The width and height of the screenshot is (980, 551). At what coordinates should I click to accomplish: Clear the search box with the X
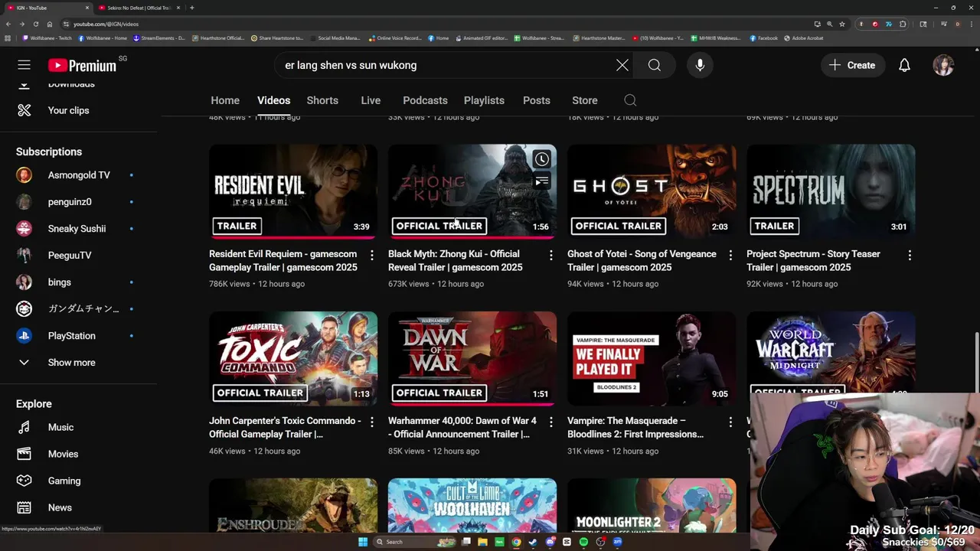[622, 65]
